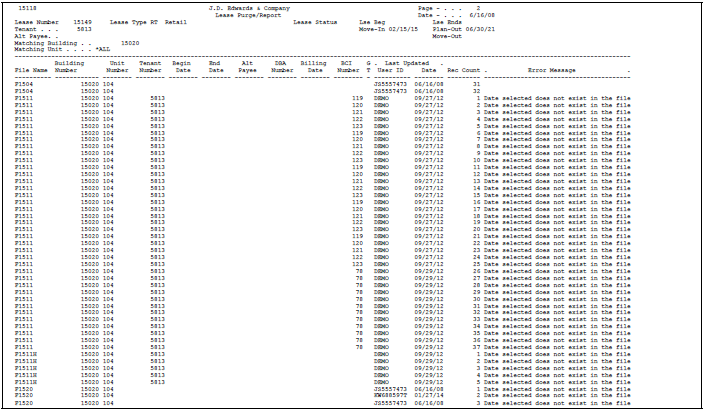This screenshot has width=704, height=411.
Task: Click the 'J.D. Edwards & Company' report title
Action: (250, 9)
